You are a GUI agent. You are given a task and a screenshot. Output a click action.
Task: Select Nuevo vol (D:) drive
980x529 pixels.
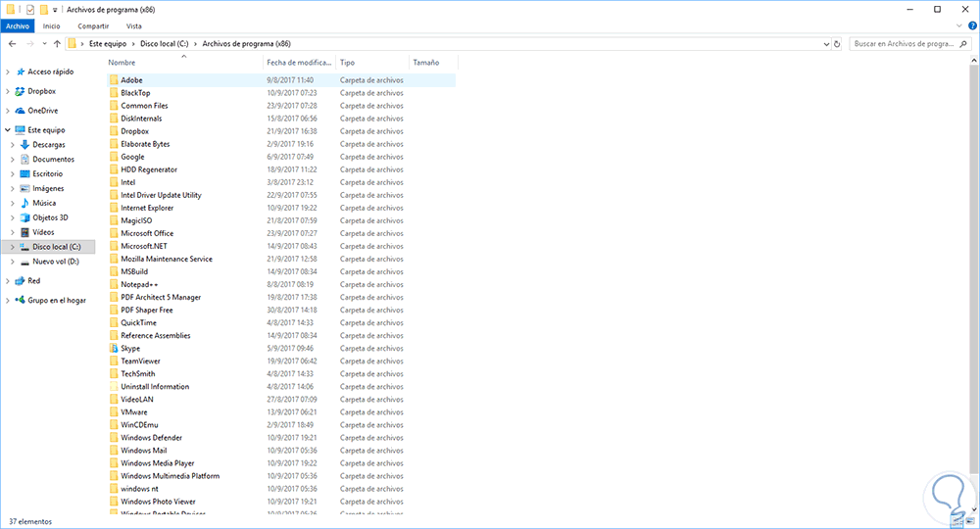tap(56, 261)
